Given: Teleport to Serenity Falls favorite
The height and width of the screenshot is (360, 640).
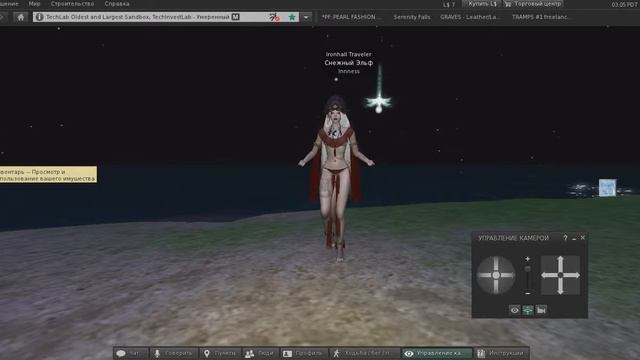Looking at the screenshot, I should (411, 17).
